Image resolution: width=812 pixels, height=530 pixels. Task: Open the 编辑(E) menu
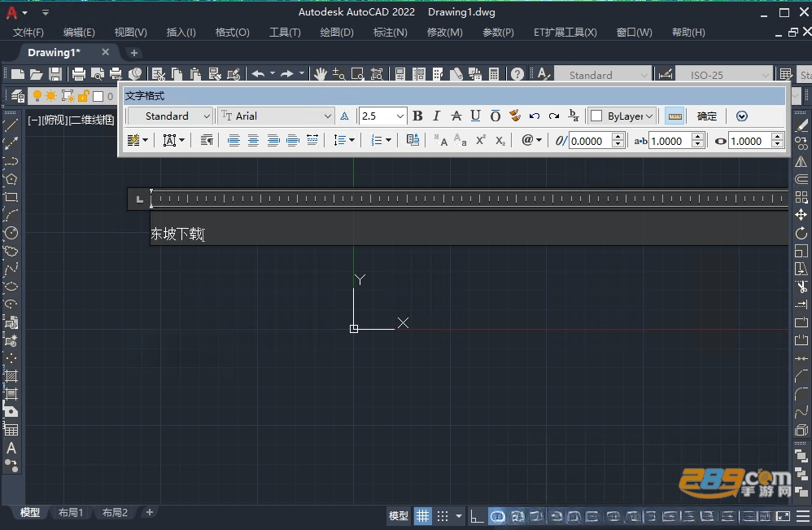79,32
